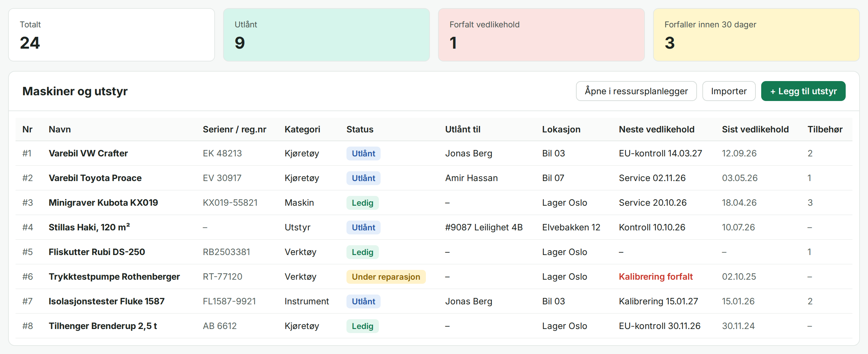Click the Tilbehør column header
The width and height of the screenshot is (868, 354).
825,129
